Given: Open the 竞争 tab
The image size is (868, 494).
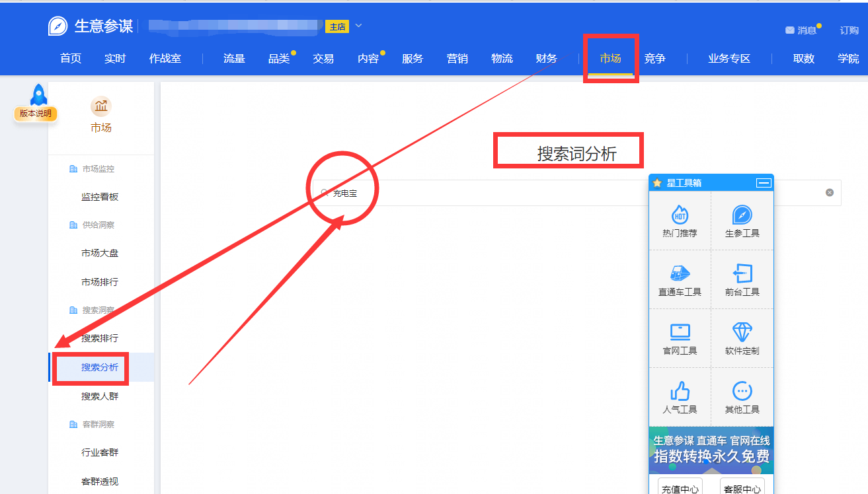Looking at the screenshot, I should pyautogui.click(x=655, y=59).
